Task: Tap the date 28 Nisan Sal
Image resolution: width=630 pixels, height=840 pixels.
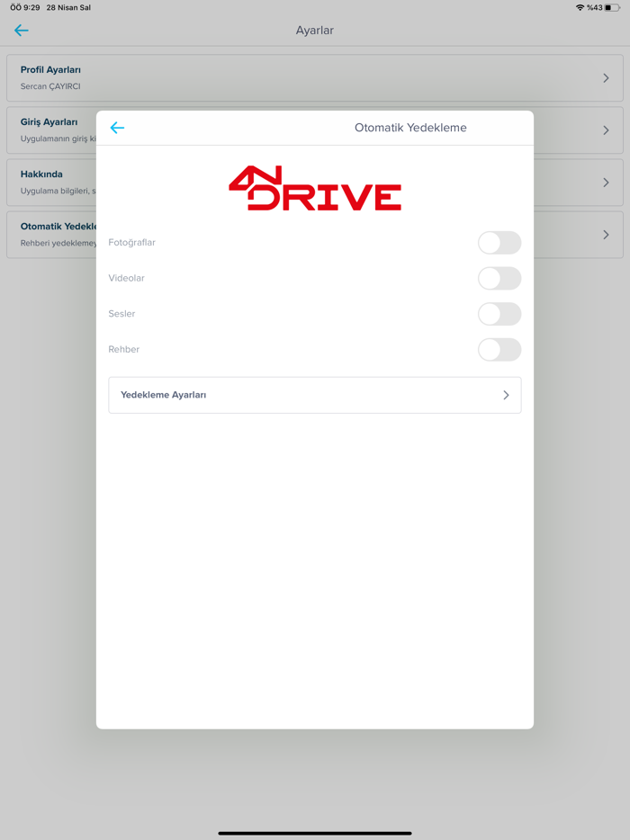Action: tap(68, 7)
